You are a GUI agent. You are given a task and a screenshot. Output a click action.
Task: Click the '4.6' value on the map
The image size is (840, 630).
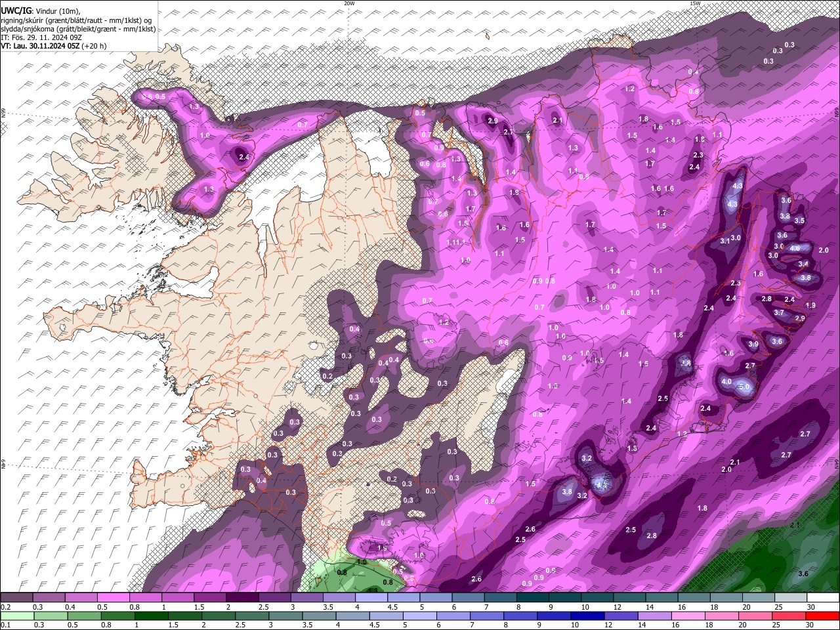click(x=795, y=249)
